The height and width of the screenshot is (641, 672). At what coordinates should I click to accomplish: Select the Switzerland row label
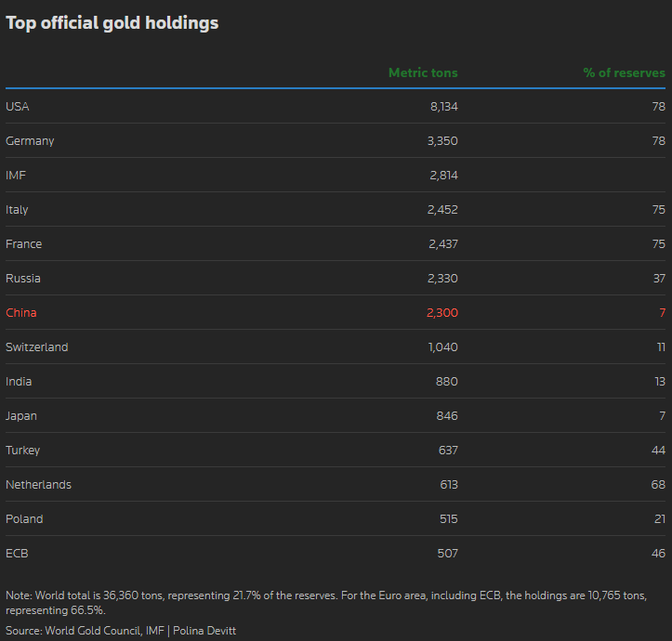37,347
